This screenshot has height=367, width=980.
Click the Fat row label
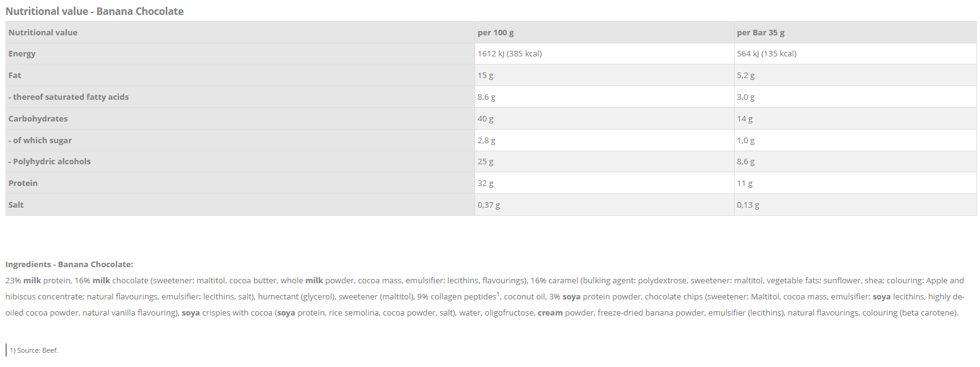pos(15,76)
